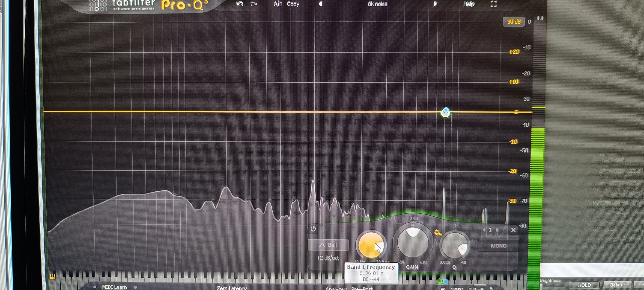Load the next preset with the right arrow

tap(435, 4)
